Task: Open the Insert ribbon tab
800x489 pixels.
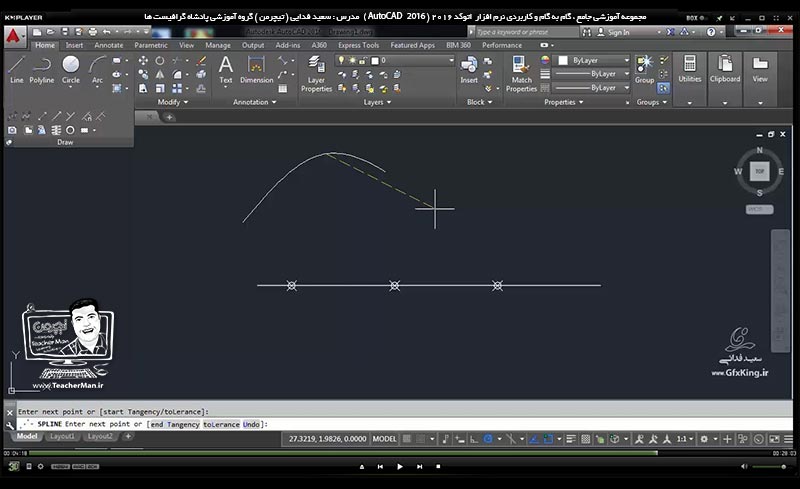Action: (74, 45)
